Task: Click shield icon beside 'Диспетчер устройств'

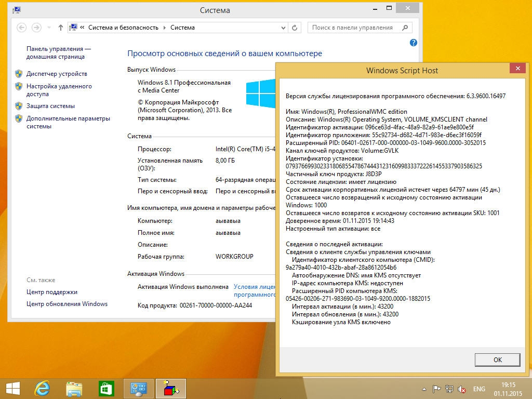Action: [x=19, y=74]
